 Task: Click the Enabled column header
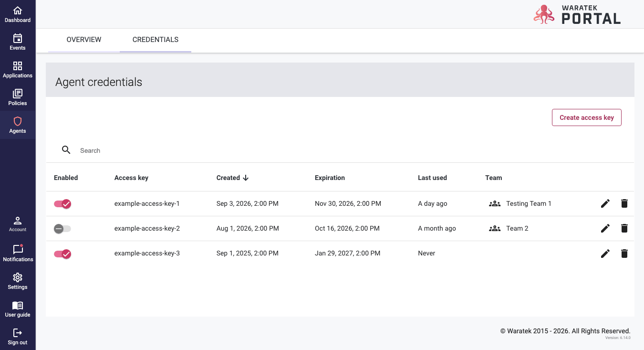point(66,178)
